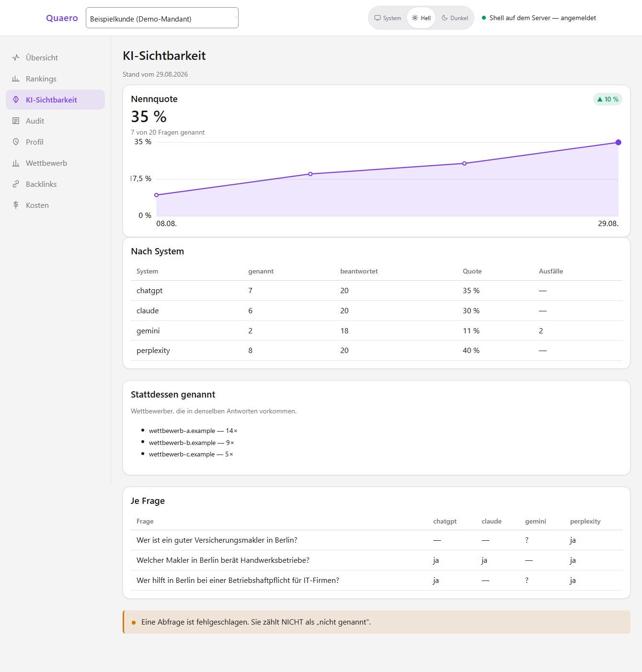Click the first data point at 08.08.
The height and width of the screenshot is (672, 642).
(x=156, y=195)
